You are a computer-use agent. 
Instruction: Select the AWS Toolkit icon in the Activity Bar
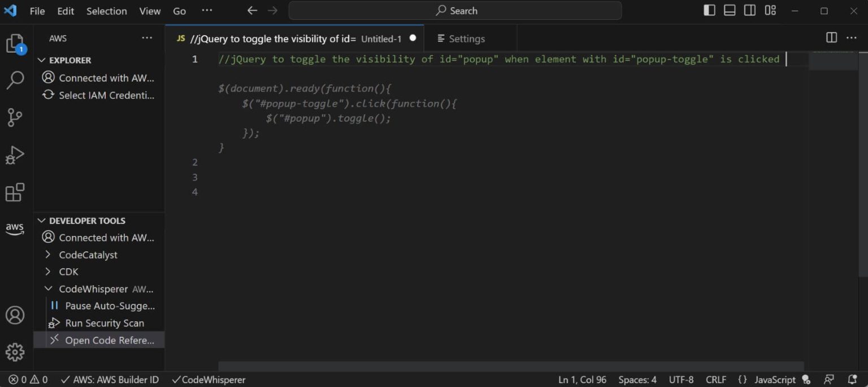click(14, 229)
